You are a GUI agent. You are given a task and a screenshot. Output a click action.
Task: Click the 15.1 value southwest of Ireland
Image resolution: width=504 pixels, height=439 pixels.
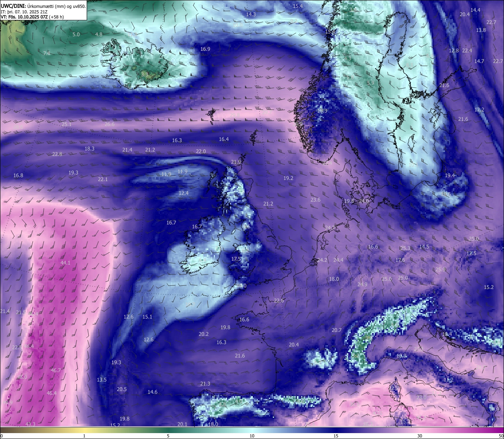tap(147, 317)
